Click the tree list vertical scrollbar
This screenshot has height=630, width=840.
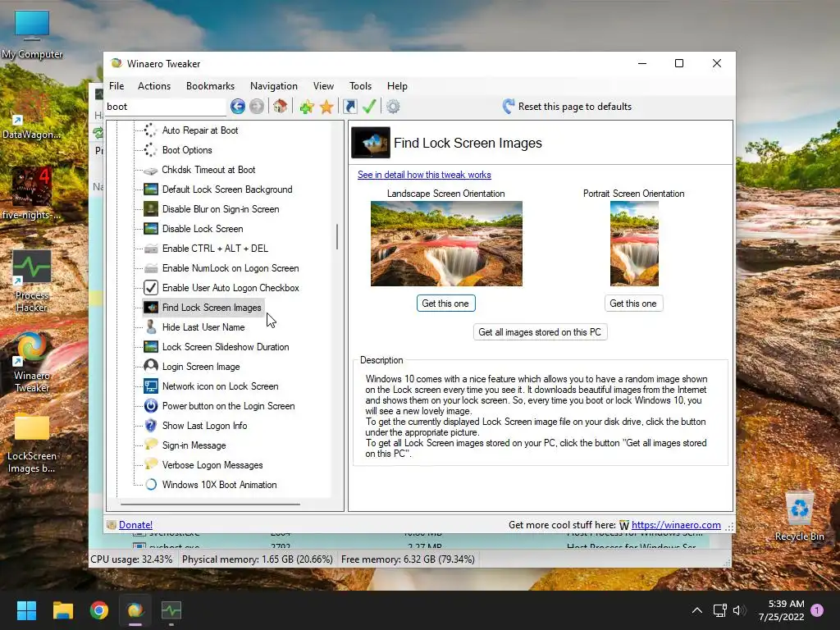click(337, 236)
